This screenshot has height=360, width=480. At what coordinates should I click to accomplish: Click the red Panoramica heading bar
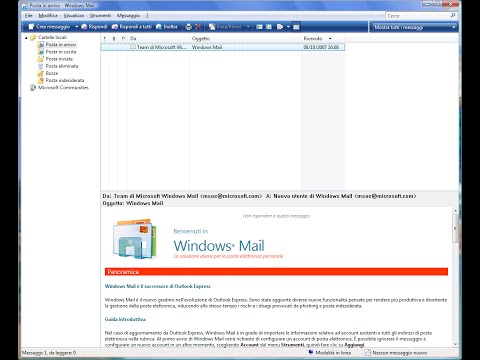click(276, 272)
